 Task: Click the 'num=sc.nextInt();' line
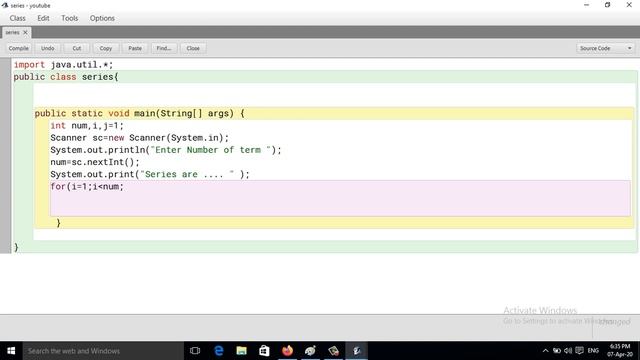point(95,162)
